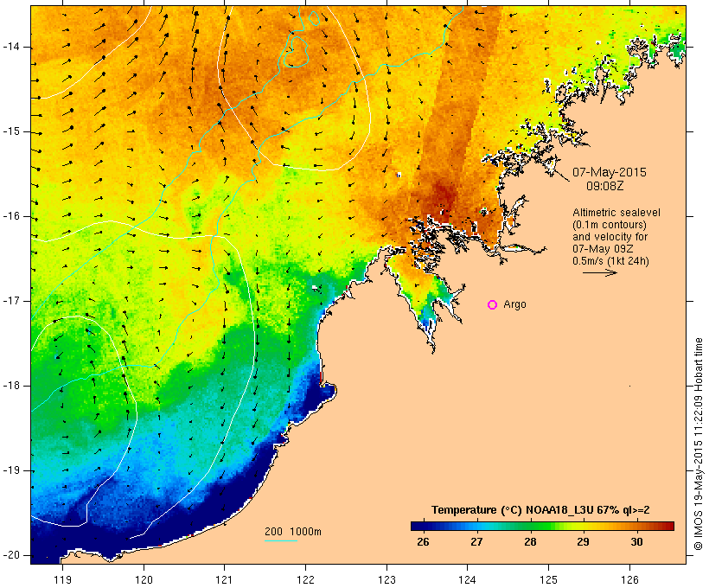The height and width of the screenshot is (588, 709).
Task: Click the '30' colorbar tick label
Action: coord(636,541)
